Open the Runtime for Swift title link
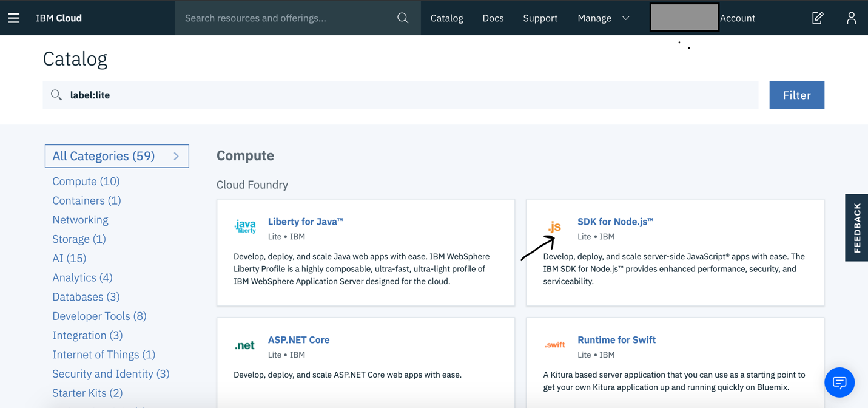The image size is (868, 408). point(616,340)
